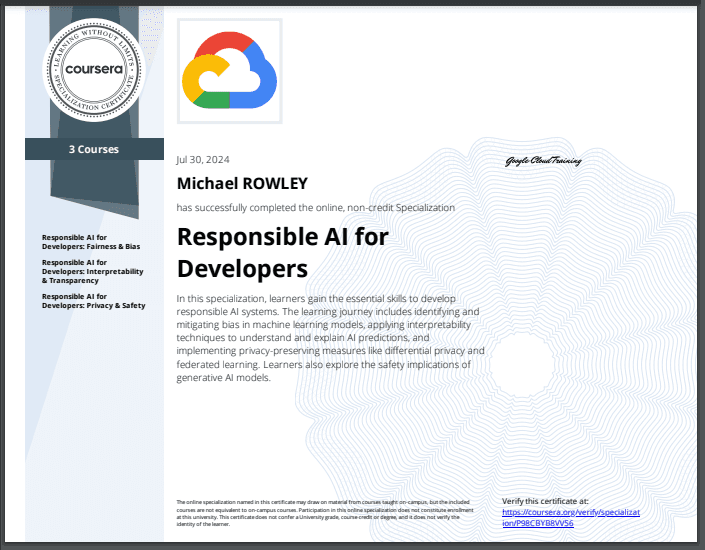Select the '3 Courses' banner
Screen dimensions: 705x550
[x=94, y=149]
